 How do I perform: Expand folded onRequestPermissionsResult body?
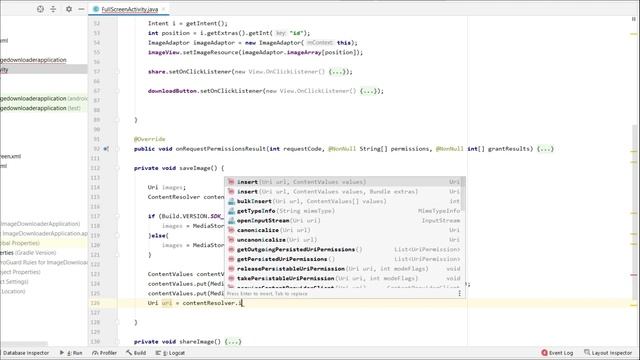[545, 149]
